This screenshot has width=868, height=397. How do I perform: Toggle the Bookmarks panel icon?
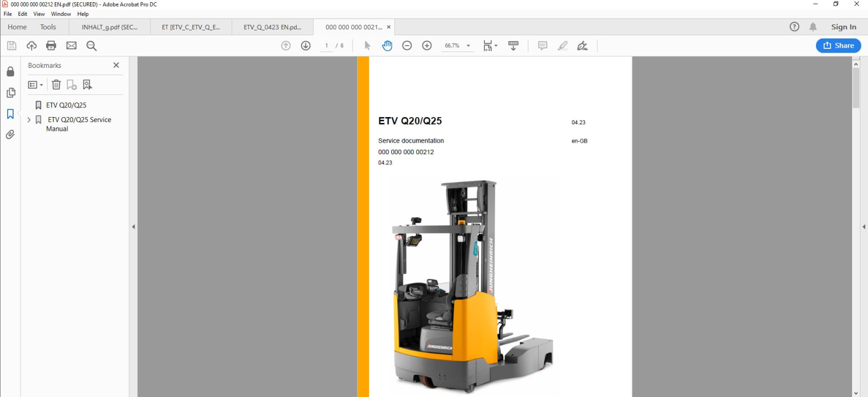10,114
